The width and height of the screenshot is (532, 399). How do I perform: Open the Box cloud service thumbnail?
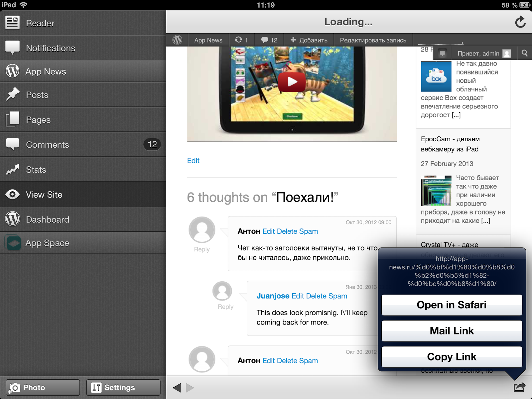[436, 76]
